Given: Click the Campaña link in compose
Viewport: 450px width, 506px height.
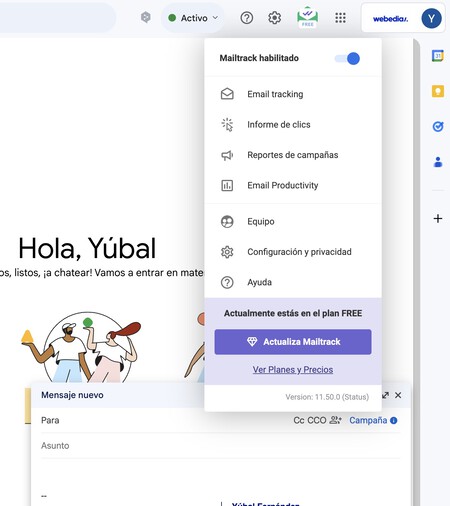Looking at the screenshot, I should (x=368, y=420).
